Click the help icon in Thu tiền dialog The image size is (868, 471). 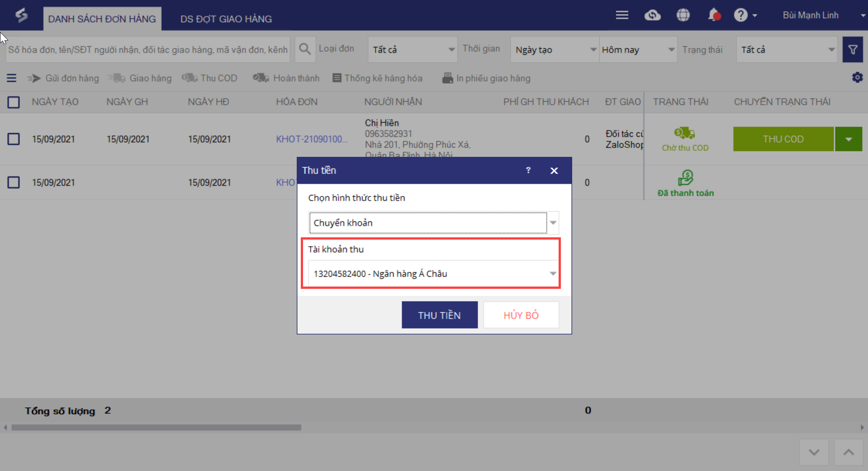tap(528, 170)
